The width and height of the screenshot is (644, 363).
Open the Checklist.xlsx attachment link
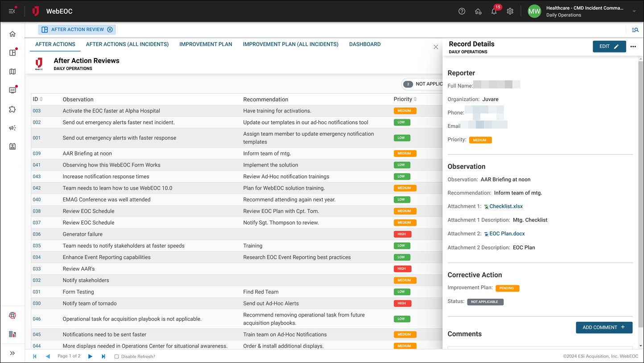tap(506, 206)
